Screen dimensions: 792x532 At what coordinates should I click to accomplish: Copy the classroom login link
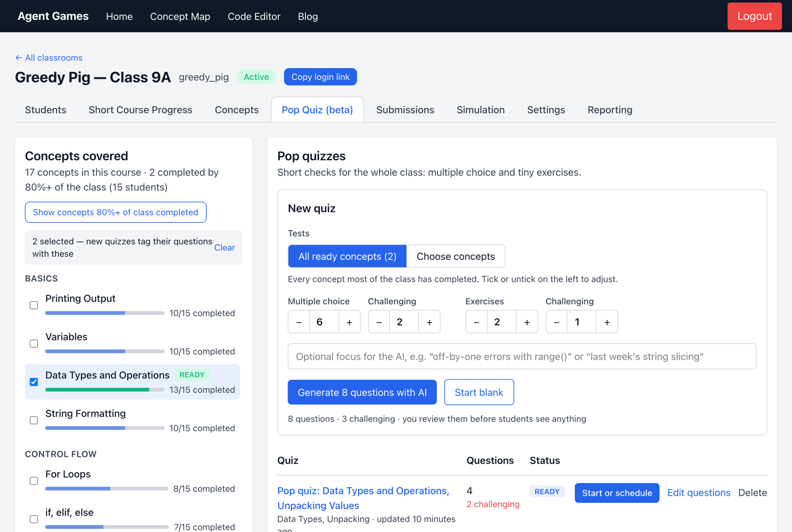click(x=320, y=77)
